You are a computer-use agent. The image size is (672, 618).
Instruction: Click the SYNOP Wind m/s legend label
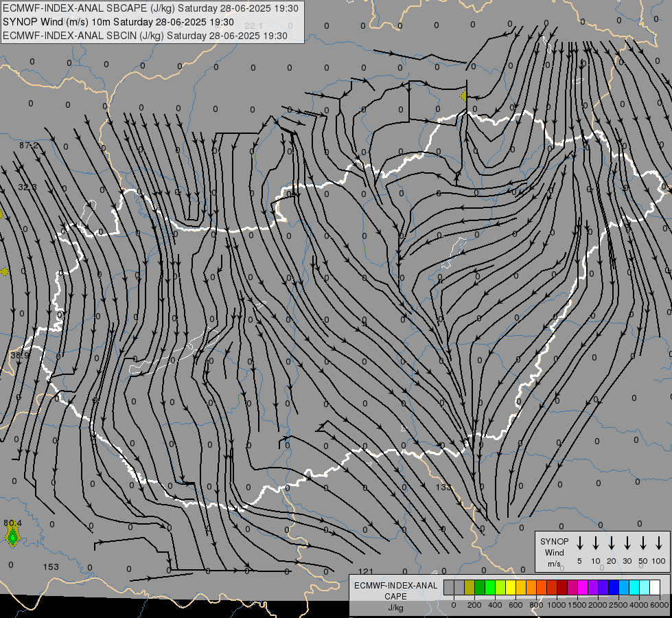point(554,552)
